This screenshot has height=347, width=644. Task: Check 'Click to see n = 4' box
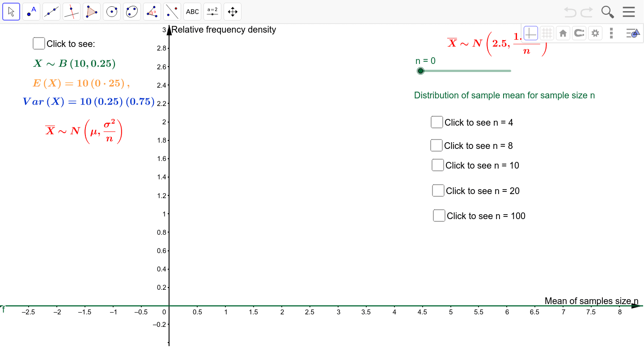(437, 122)
